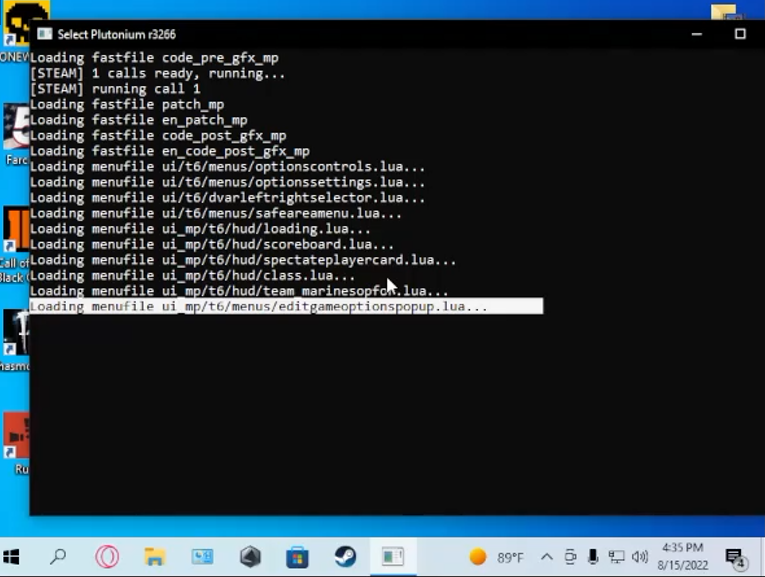Click the spectateplayercard.lua console line
Screen dimensions: 765x577
(243, 260)
